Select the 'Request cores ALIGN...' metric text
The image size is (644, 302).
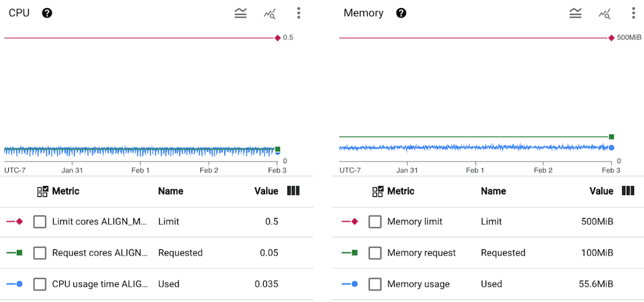(x=100, y=253)
